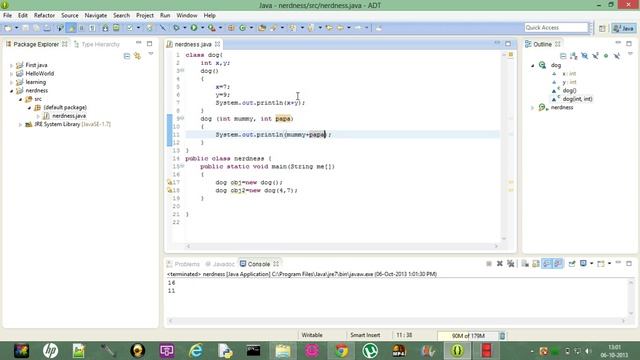Viewport: 640px width, 360px height.
Task: Click the HP icon in the taskbar
Action: click(50, 351)
